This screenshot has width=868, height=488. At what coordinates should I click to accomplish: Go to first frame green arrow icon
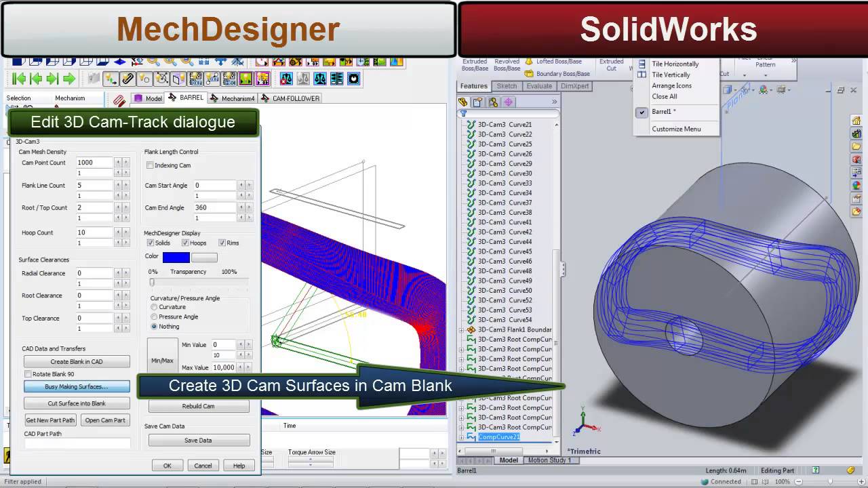pyautogui.click(x=19, y=79)
